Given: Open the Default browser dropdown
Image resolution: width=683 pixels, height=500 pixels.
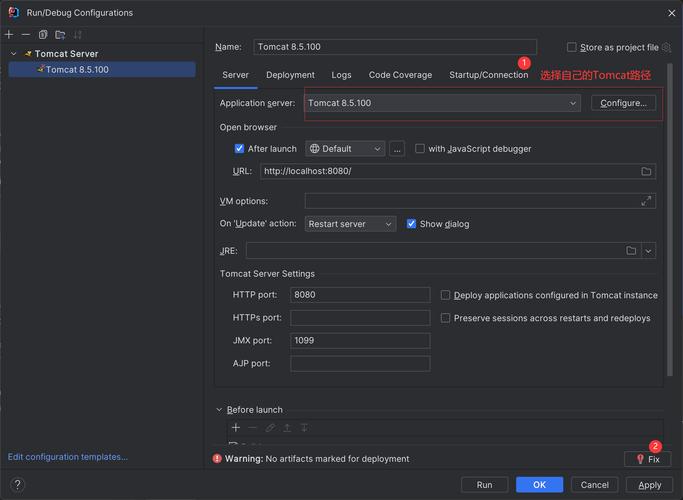Looking at the screenshot, I should [345, 149].
